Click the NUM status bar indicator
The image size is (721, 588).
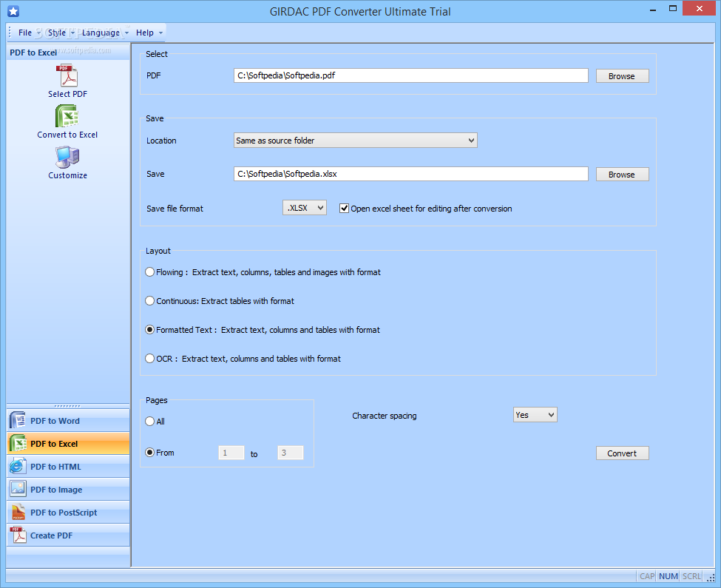click(x=668, y=576)
